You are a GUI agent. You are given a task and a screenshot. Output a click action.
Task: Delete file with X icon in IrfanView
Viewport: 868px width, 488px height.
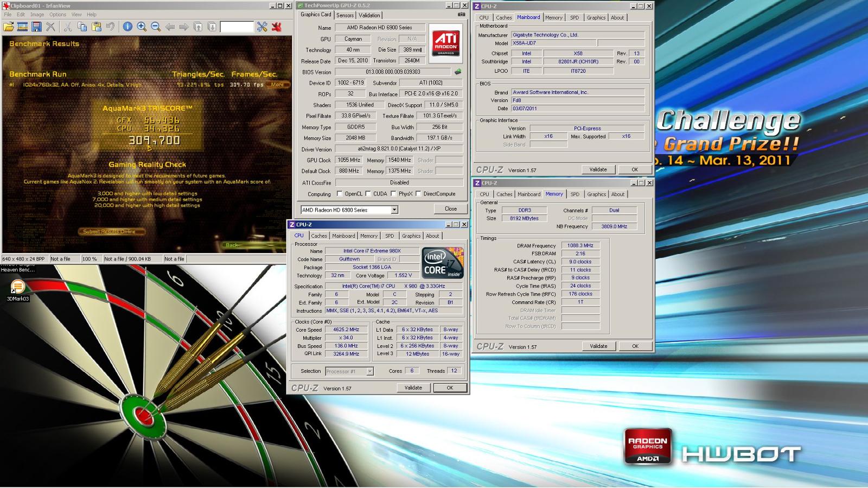[50, 27]
